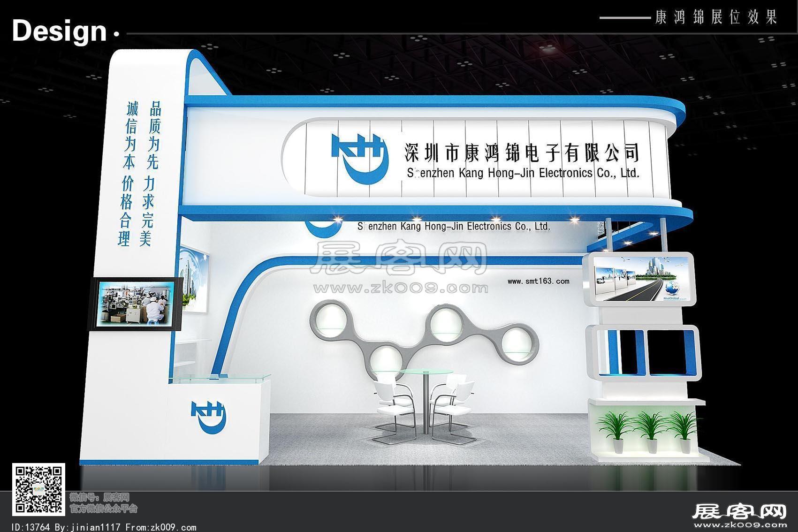The image size is (798, 532).
Task: Click the 品质为先 力求完美 slogan
Action: 152,173
